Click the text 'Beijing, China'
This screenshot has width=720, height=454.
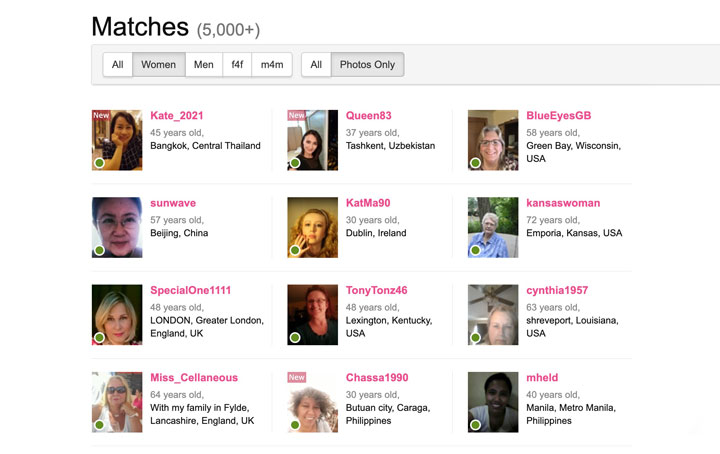click(179, 233)
